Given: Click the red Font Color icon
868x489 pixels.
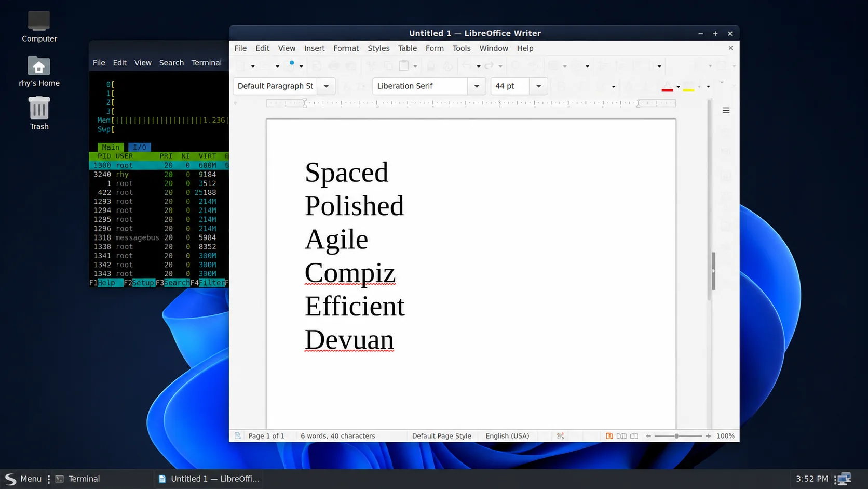Looking at the screenshot, I should (667, 87).
